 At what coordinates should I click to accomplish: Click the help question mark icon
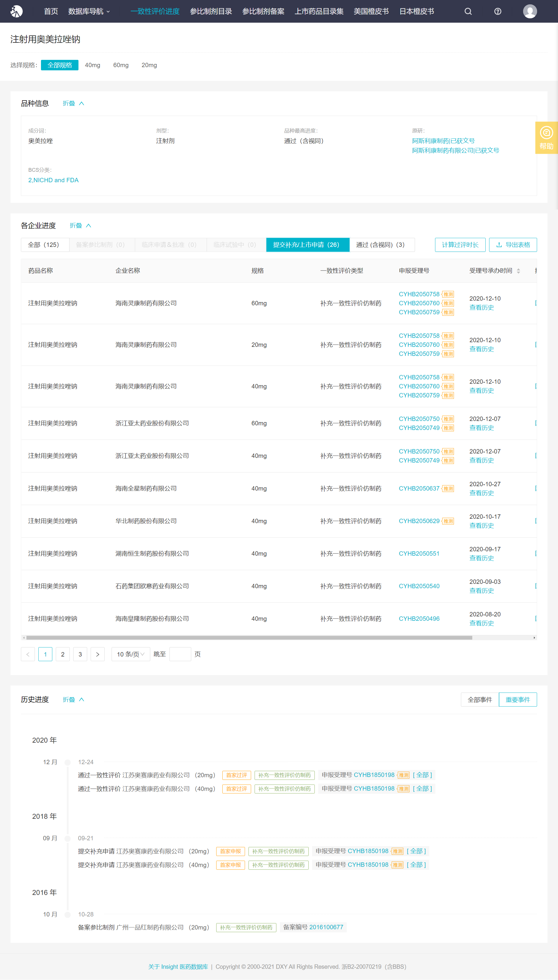point(498,12)
